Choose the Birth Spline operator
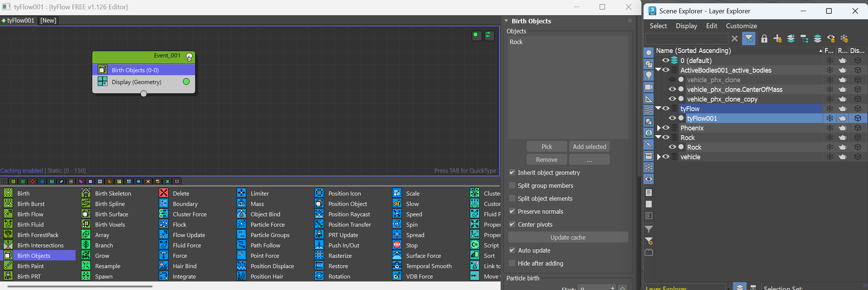The width and height of the screenshot is (868, 290). pos(110,204)
